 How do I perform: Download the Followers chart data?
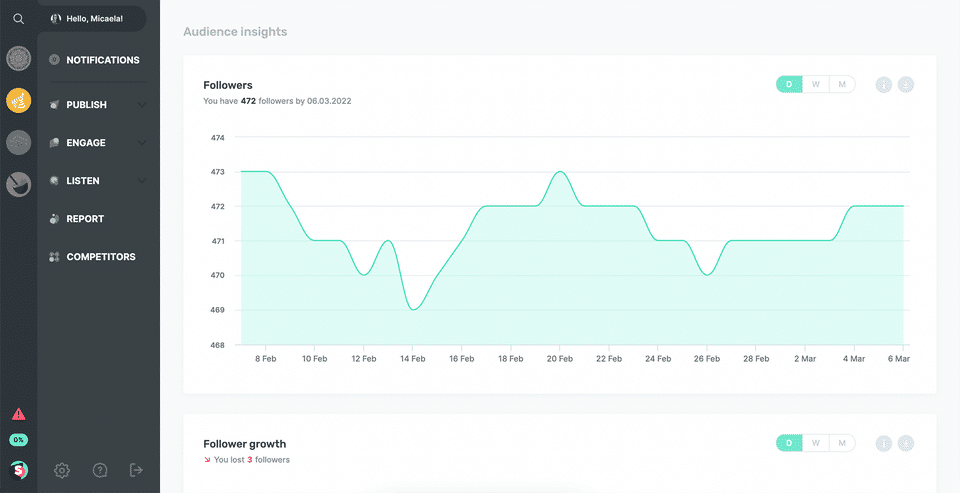pyautogui.click(x=906, y=85)
